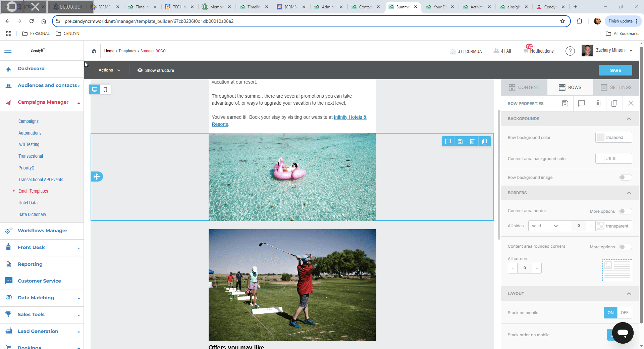
Task: Click the row move handle icon
Action: 97,177
